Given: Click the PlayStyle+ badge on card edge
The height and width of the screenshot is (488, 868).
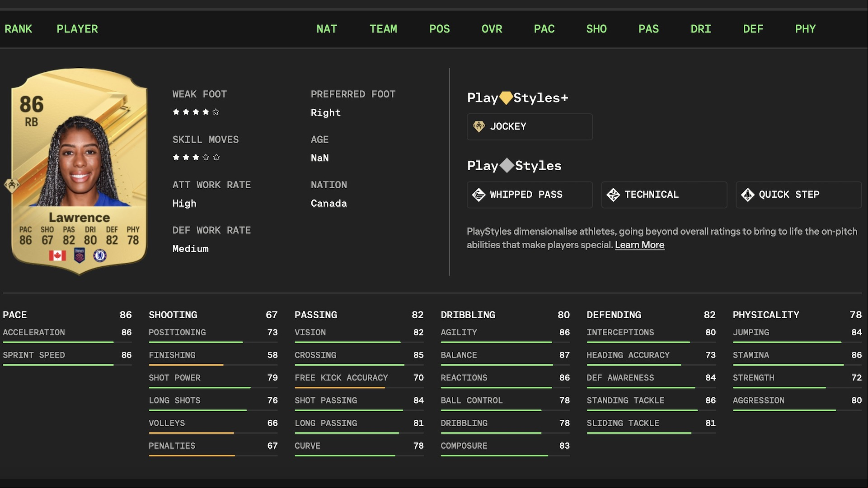Looking at the screenshot, I should [12, 185].
